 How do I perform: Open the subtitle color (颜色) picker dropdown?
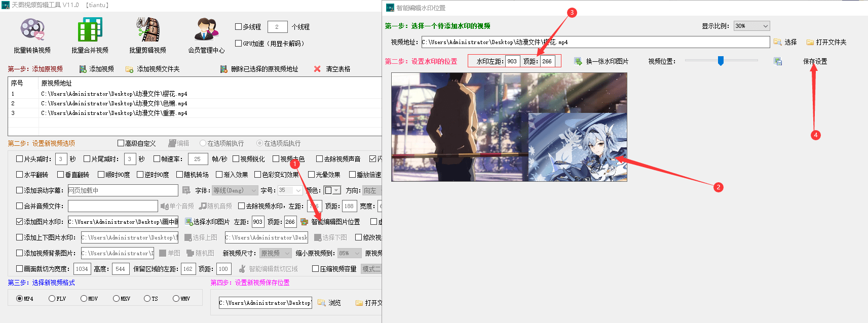332,190
